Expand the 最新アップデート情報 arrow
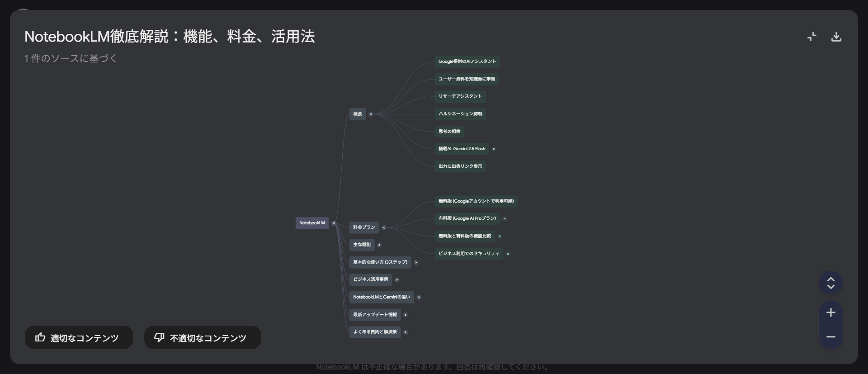The image size is (868, 374). coord(406,315)
